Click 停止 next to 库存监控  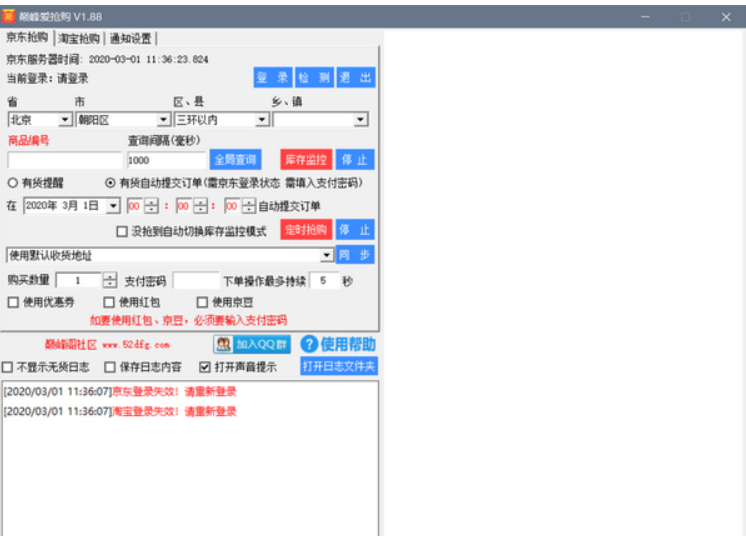pyautogui.click(x=354, y=160)
